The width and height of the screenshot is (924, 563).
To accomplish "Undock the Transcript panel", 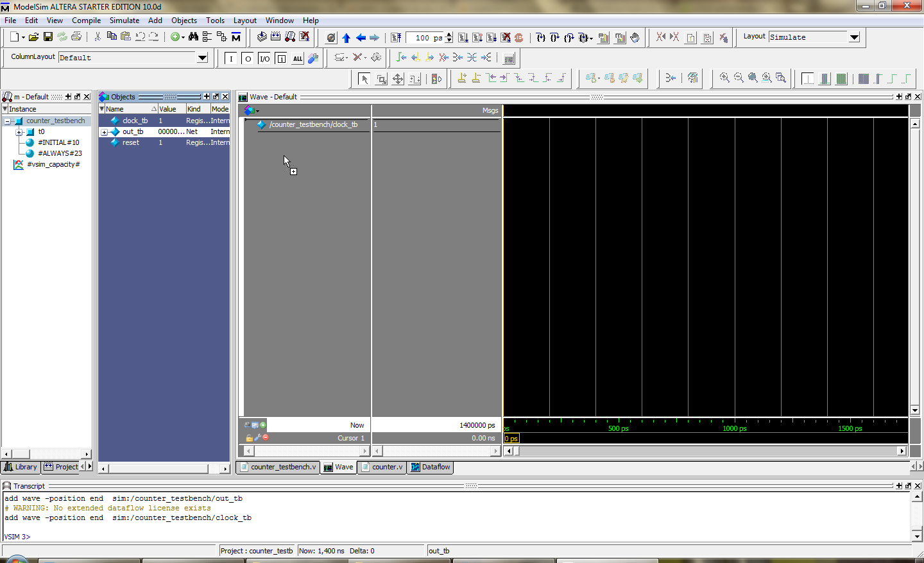I will tap(908, 486).
